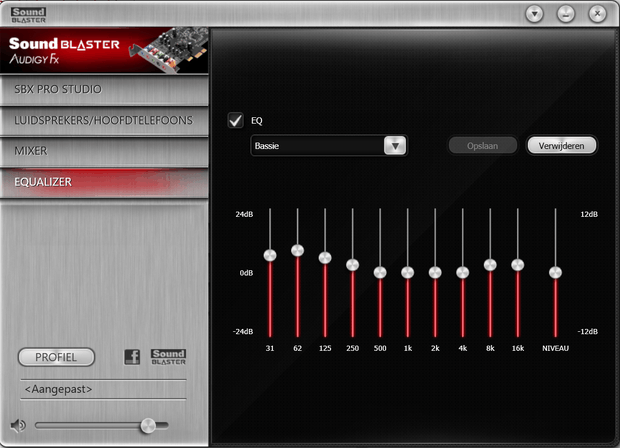
Task: Click the 24dB scale label
Action: tap(244, 214)
